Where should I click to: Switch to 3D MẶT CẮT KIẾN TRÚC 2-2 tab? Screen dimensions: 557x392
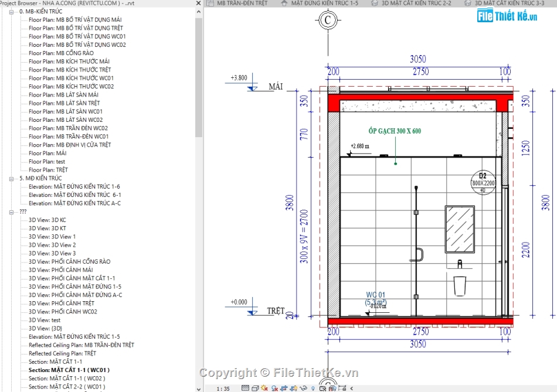[416, 3]
